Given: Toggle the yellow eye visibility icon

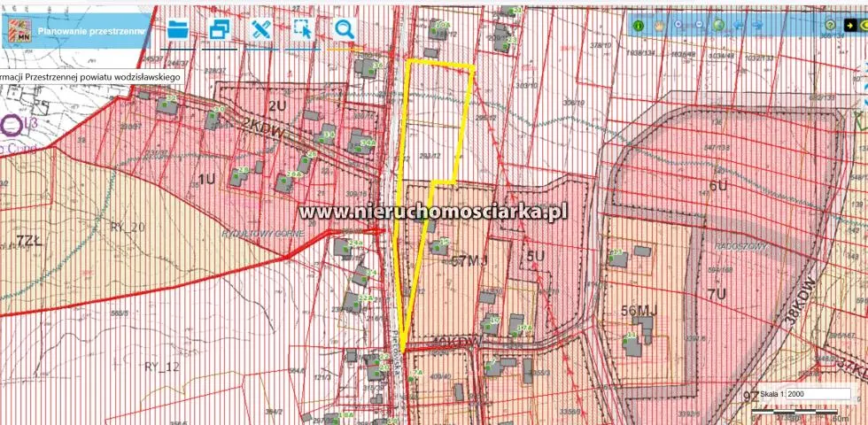Looking at the screenshot, I should tap(863, 26).
